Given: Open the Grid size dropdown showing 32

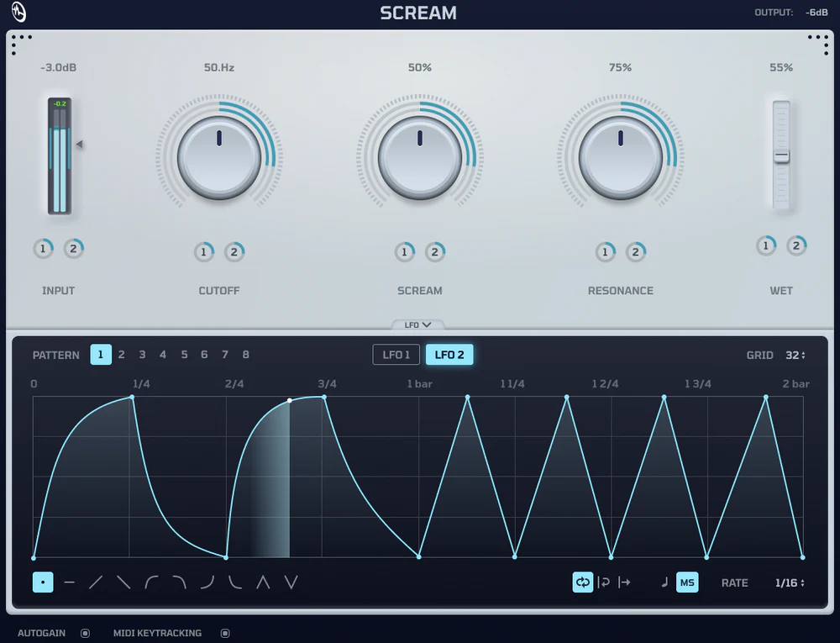Looking at the screenshot, I should (793, 355).
